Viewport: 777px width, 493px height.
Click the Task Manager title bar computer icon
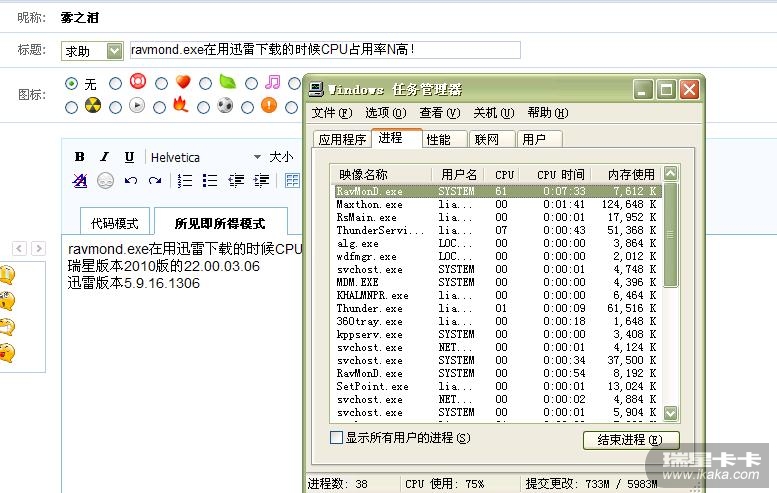(x=316, y=89)
